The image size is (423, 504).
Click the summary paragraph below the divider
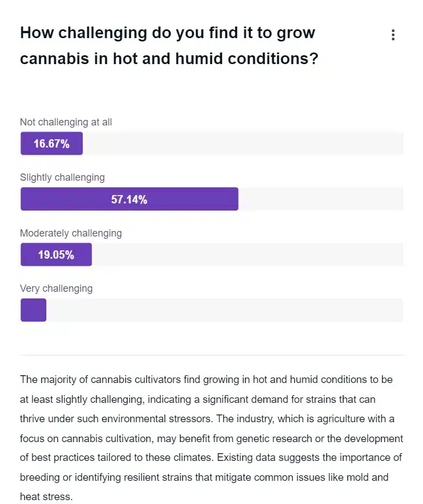point(212,438)
